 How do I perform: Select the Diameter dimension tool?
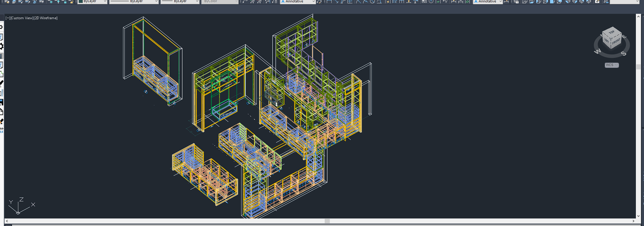(x=372, y=2)
